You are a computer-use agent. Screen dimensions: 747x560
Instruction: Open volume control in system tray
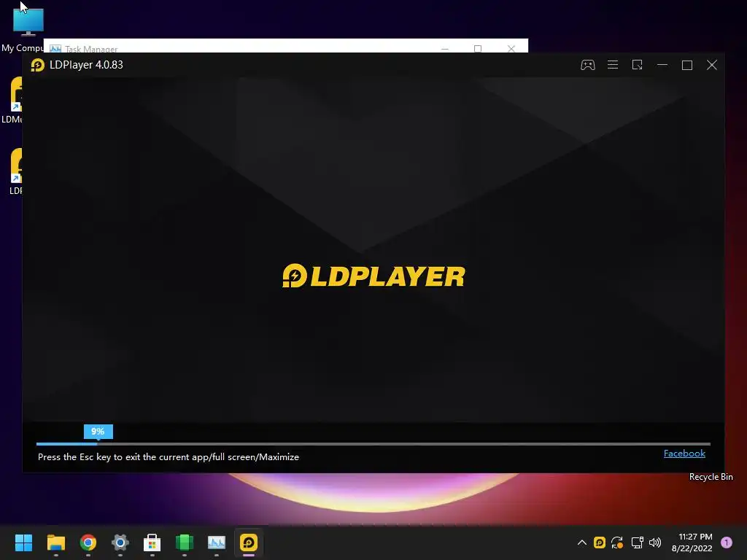pos(655,542)
